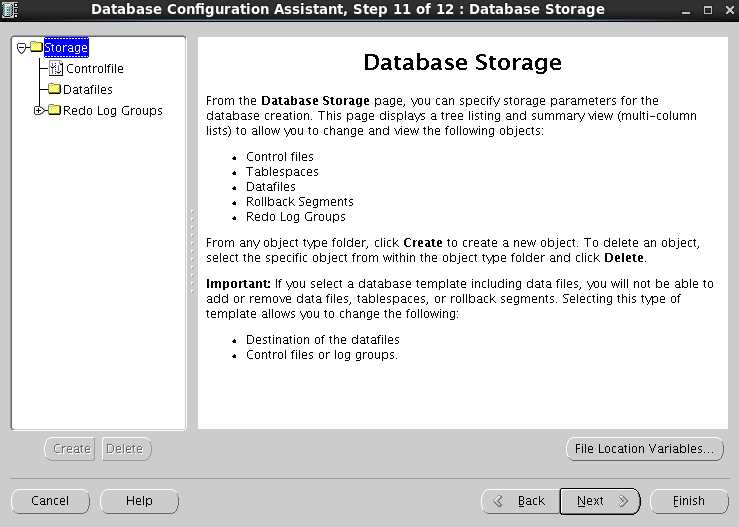
Task: Click the window menu icon in title bar
Action: pyautogui.click(x=10, y=9)
